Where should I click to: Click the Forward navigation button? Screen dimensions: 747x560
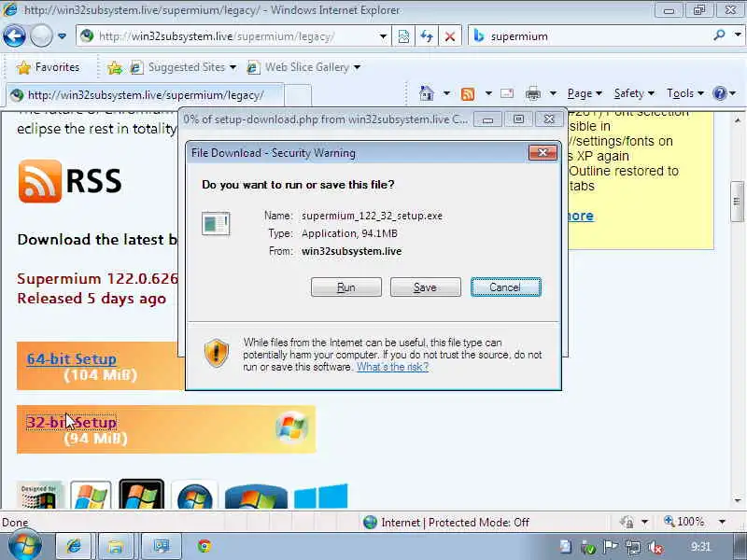tap(41, 36)
